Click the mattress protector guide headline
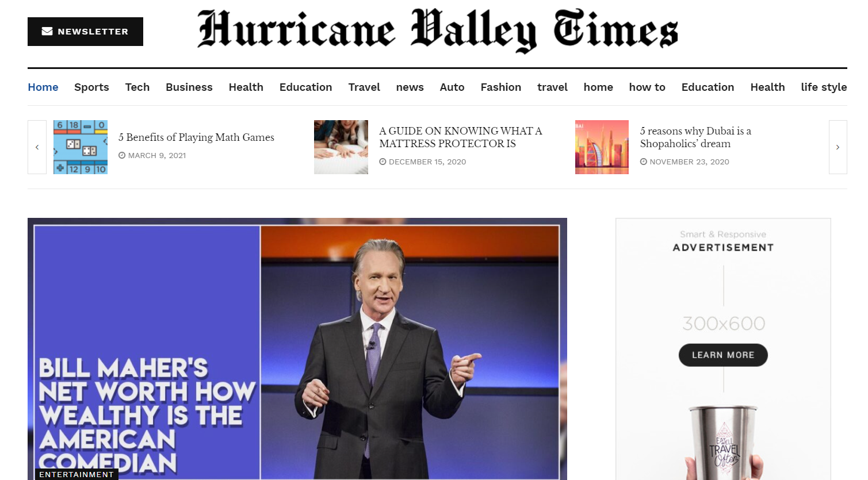The width and height of the screenshot is (868, 480). (460, 137)
